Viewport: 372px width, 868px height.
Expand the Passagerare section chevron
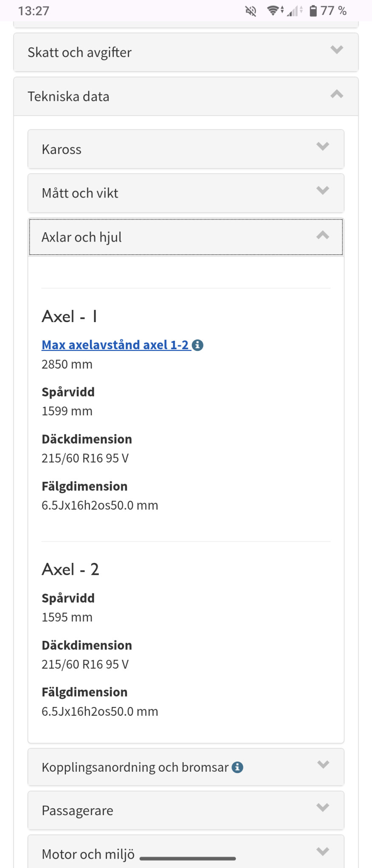(x=323, y=808)
